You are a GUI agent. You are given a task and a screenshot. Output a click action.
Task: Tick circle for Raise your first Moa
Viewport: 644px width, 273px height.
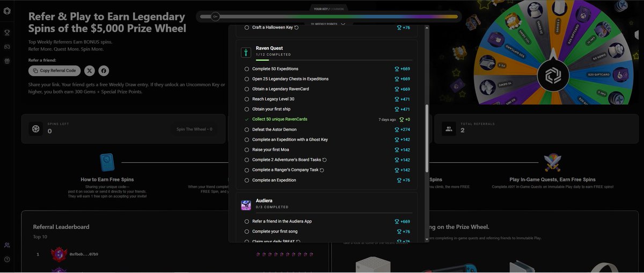(247, 150)
